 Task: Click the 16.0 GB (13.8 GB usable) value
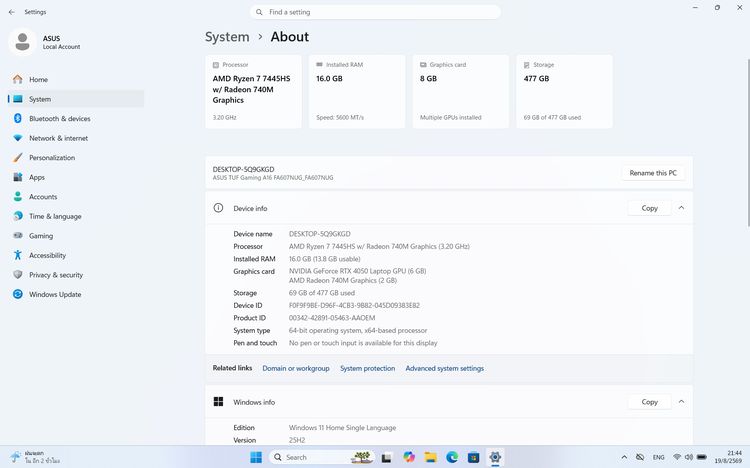[x=324, y=259]
